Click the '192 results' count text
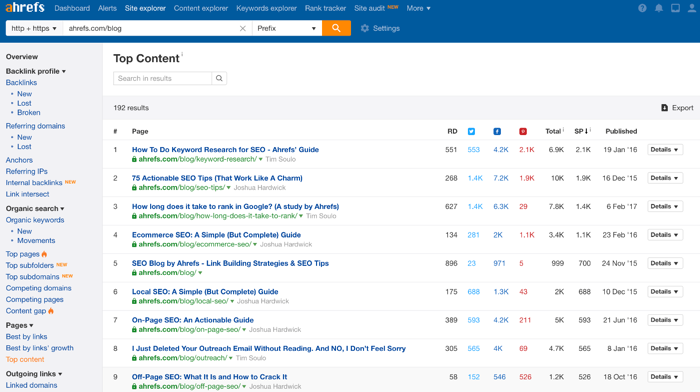 pos(131,108)
